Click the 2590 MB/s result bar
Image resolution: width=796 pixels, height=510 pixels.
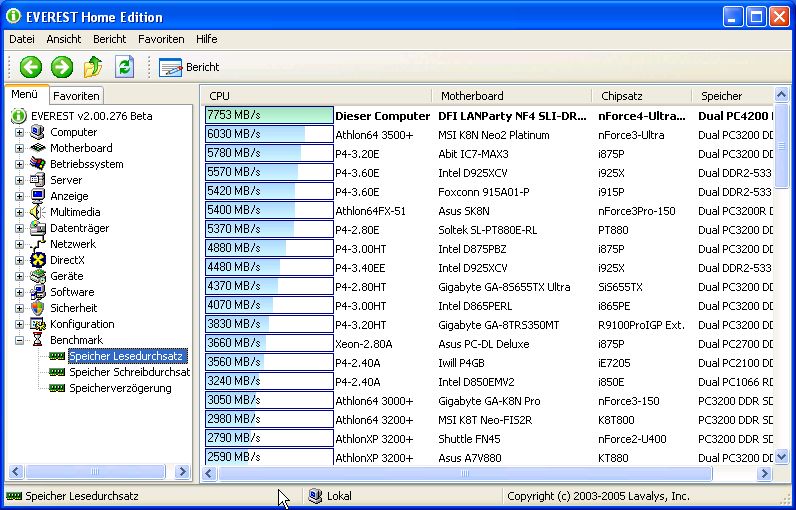[x=269, y=457]
